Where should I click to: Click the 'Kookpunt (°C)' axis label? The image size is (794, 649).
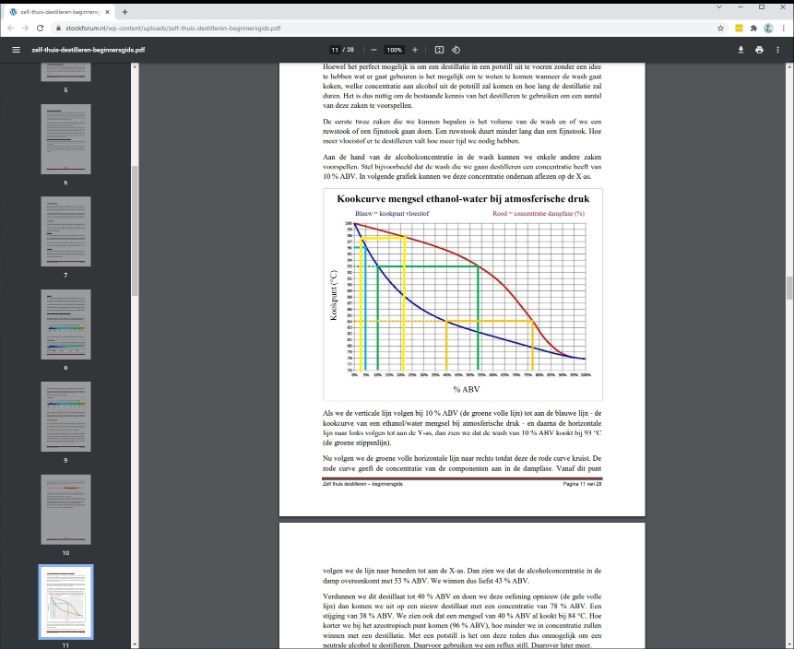[333, 295]
